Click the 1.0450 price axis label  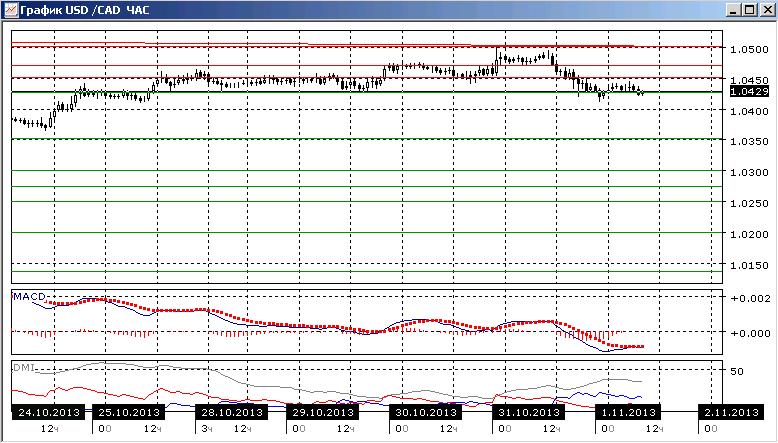[x=749, y=80]
